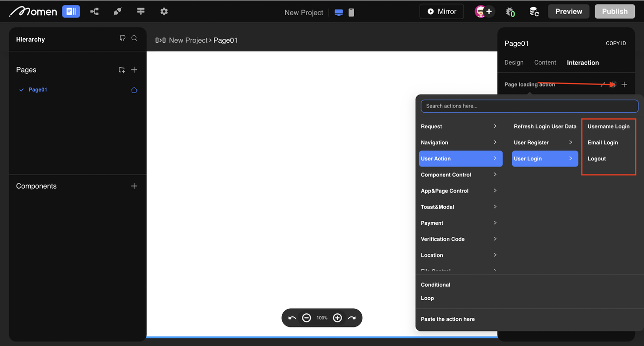The height and width of the screenshot is (346, 644).
Task: Switch to the Design tab
Action: point(514,62)
